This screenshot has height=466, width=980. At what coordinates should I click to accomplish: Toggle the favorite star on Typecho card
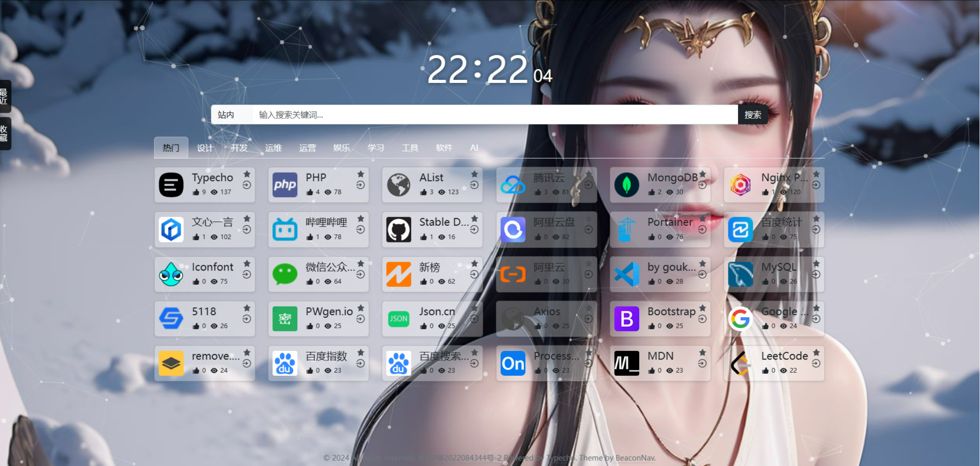[x=247, y=174]
